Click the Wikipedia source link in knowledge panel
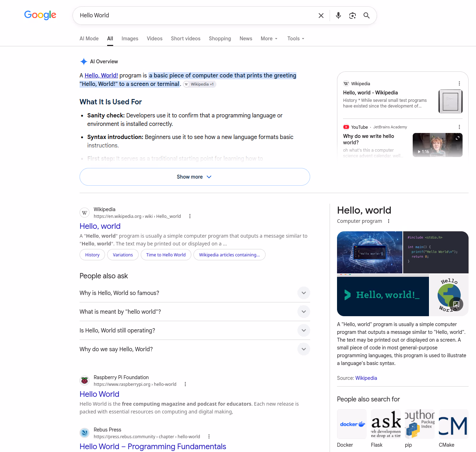 pyautogui.click(x=366, y=378)
